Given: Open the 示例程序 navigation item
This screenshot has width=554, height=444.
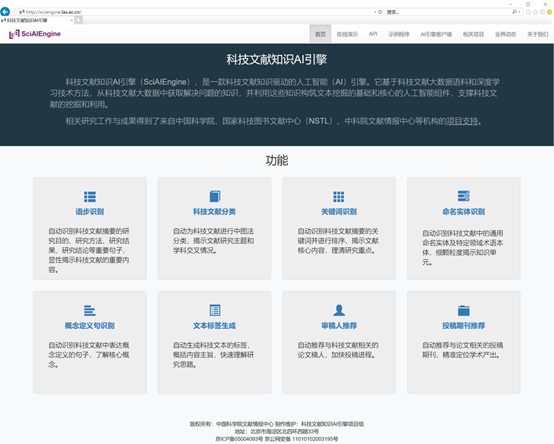Looking at the screenshot, I should [399, 34].
